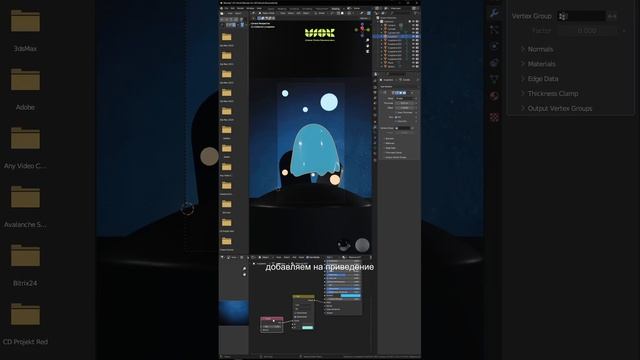The image size is (640, 360).
Task: Open Object Mode dropdown in viewport header
Action: tap(267, 13)
